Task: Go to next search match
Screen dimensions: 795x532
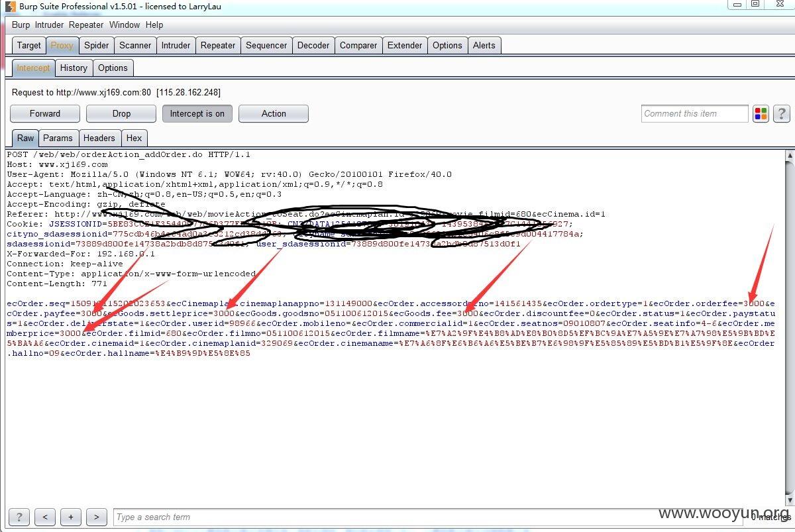Action: click(x=96, y=517)
